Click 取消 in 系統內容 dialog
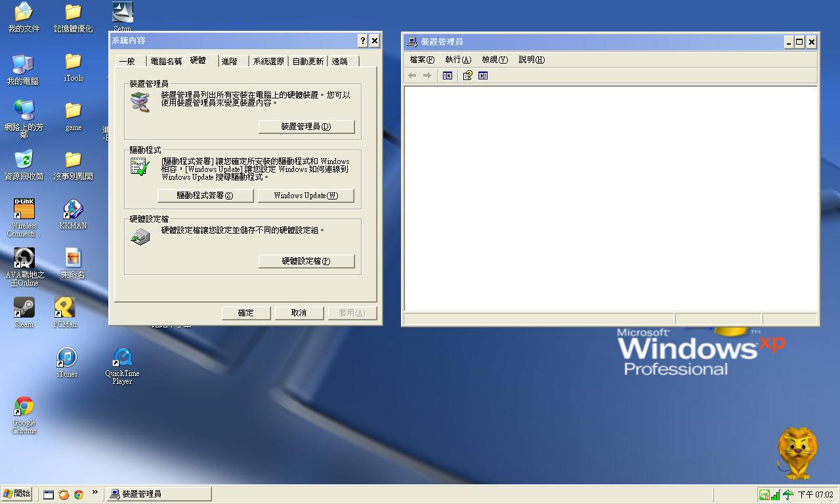 pyautogui.click(x=299, y=313)
